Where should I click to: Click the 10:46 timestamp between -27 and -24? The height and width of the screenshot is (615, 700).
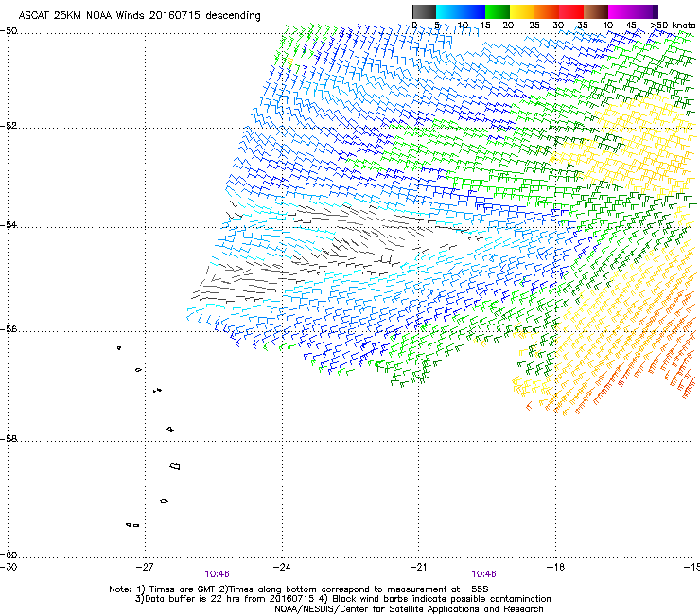pos(217,574)
